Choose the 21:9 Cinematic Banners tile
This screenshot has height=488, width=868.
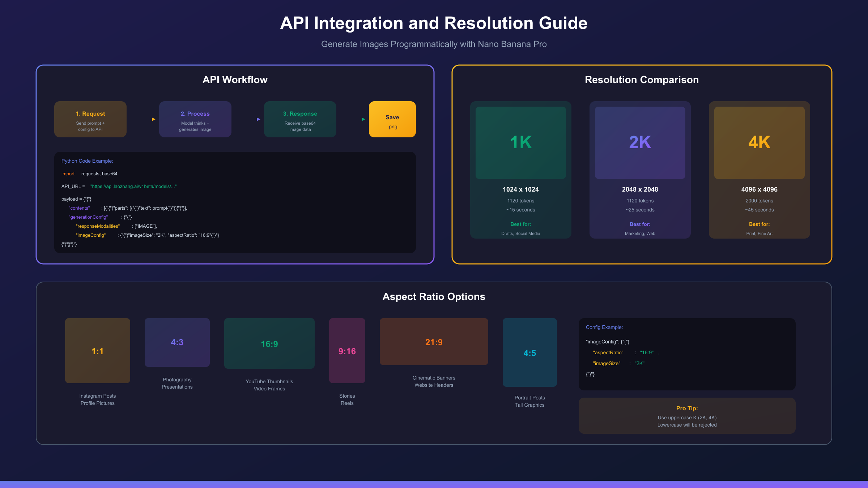pyautogui.click(x=434, y=341)
